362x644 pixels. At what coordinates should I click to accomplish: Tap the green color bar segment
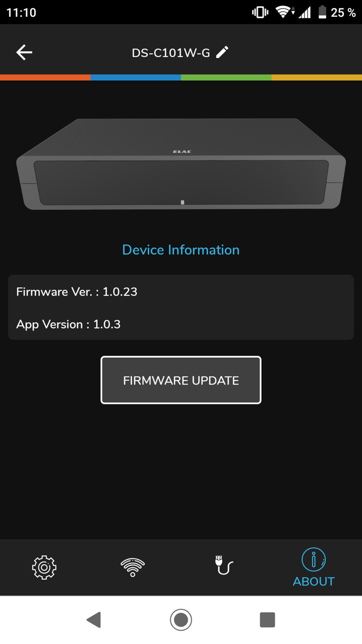click(x=226, y=77)
